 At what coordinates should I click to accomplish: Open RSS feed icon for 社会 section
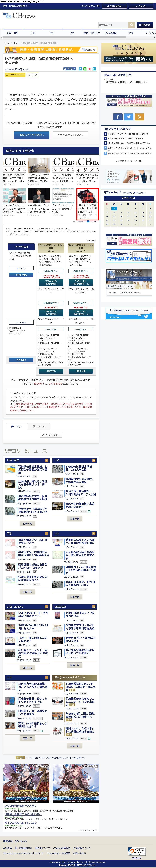click(94, 533)
